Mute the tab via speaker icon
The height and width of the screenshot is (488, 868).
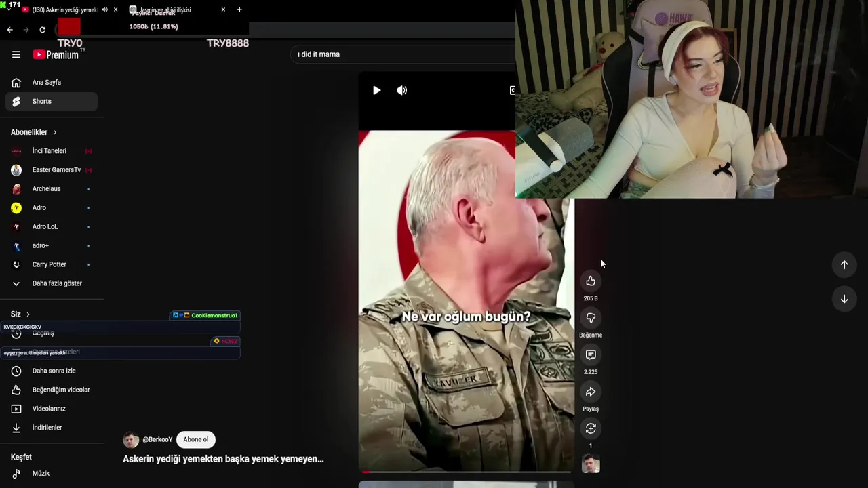104,9
